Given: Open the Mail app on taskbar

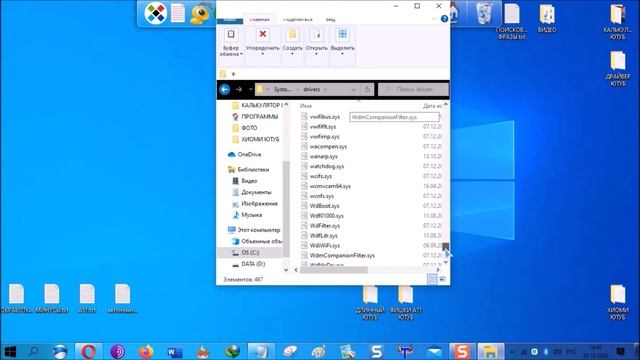Looking at the screenshot, I should [434, 351].
